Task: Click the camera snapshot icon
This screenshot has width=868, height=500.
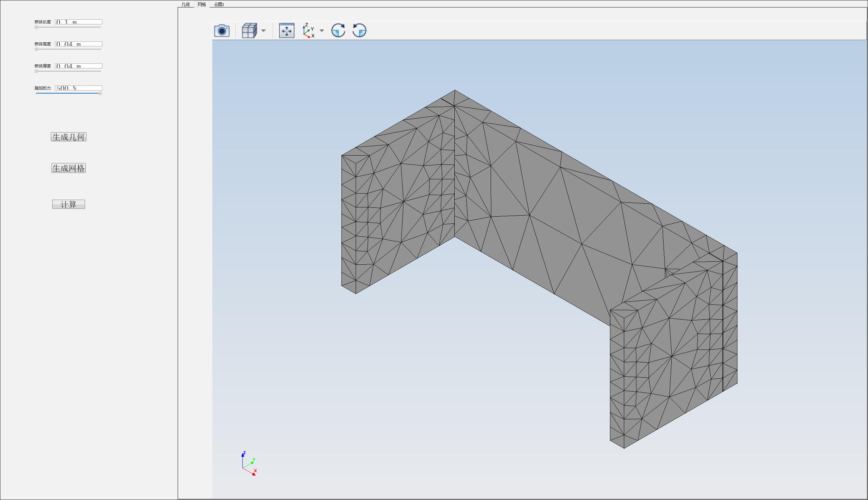Action: [x=221, y=31]
